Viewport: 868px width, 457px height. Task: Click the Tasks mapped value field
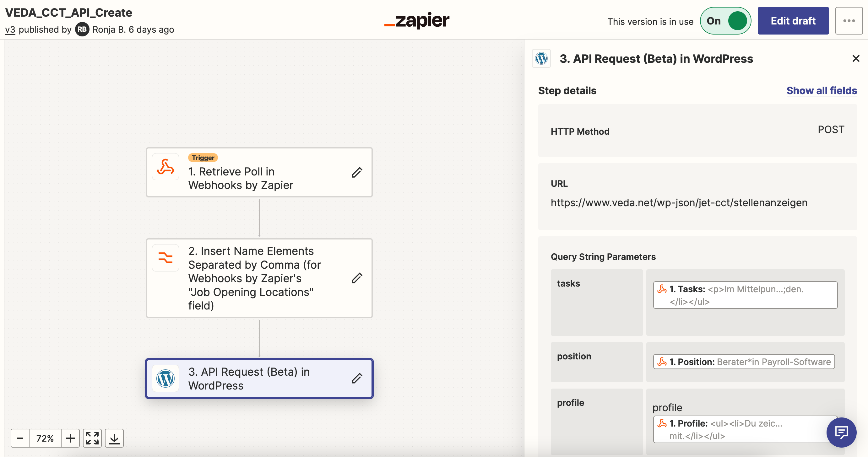point(745,295)
